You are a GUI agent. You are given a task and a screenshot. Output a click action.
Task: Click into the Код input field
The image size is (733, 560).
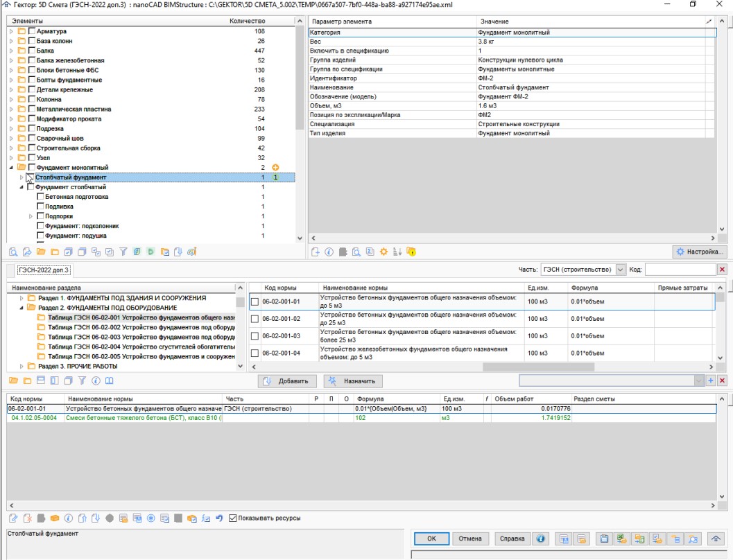click(x=680, y=269)
